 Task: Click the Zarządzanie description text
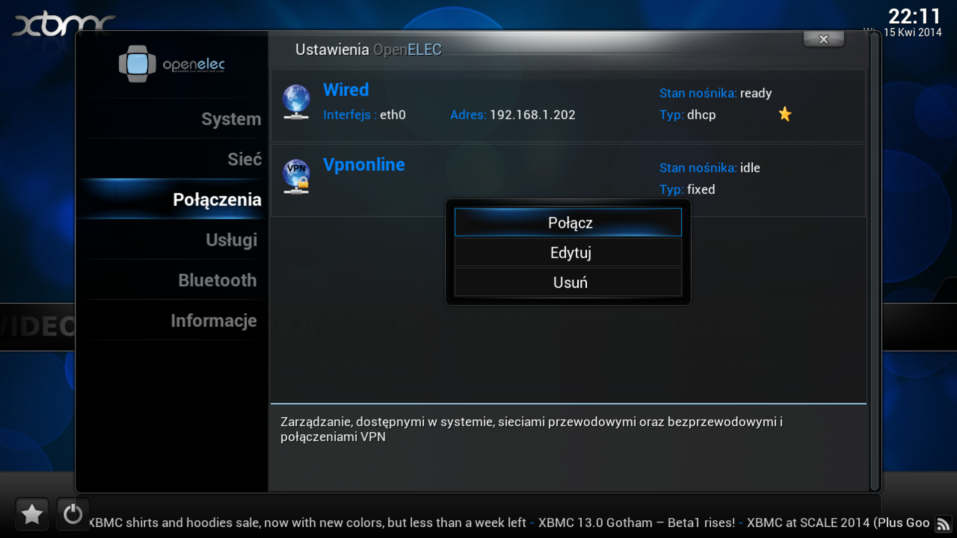coord(531,429)
